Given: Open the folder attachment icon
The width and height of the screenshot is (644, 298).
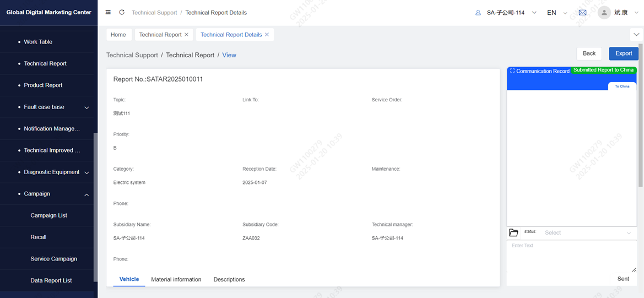Looking at the screenshot, I should coord(513,233).
